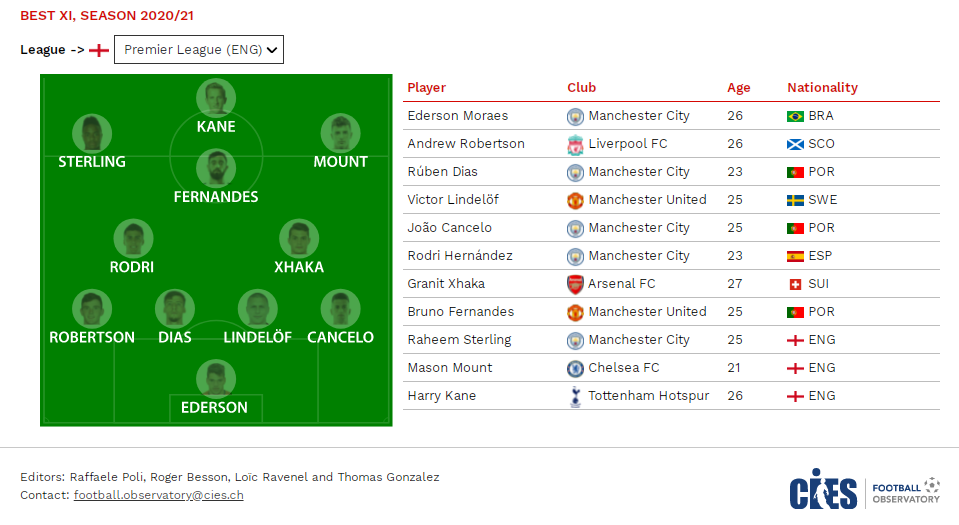
Task: Sort table by Age column header
Action: point(738,88)
